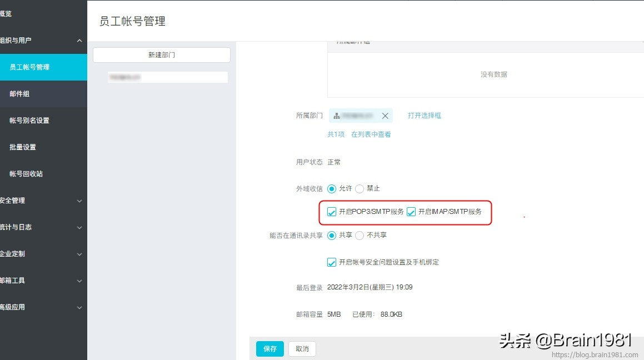Remove selected department by clicking the X icon

[x=386, y=116]
